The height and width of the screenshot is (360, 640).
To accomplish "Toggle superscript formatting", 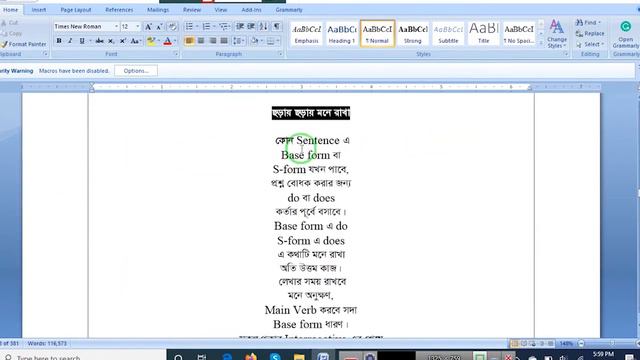I will click(x=122, y=41).
